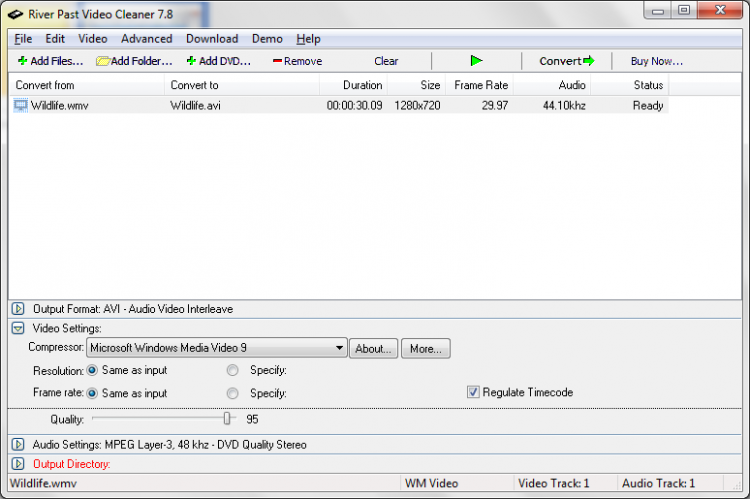750x499 pixels.
Task: Close the Video Cleaner window
Action: (720, 11)
